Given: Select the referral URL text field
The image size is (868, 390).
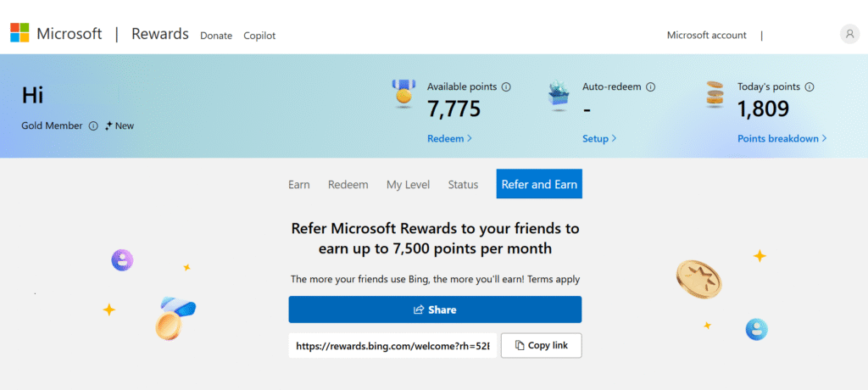Looking at the screenshot, I should click(x=392, y=346).
